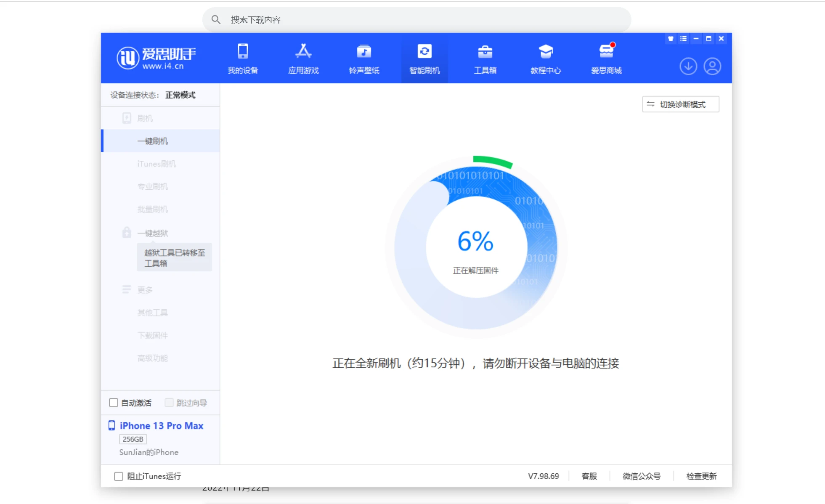
Task: Click 检查更新 link in footer
Action: point(701,476)
